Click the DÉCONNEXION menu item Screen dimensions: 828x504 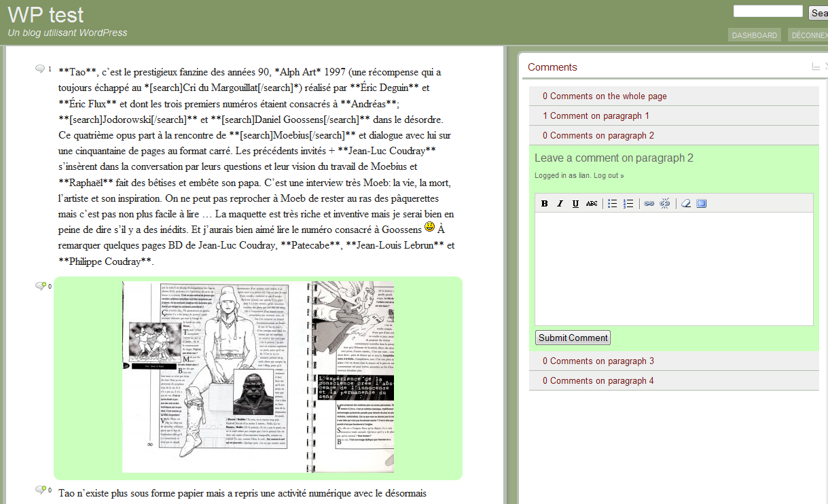click(x=808, y=35)
